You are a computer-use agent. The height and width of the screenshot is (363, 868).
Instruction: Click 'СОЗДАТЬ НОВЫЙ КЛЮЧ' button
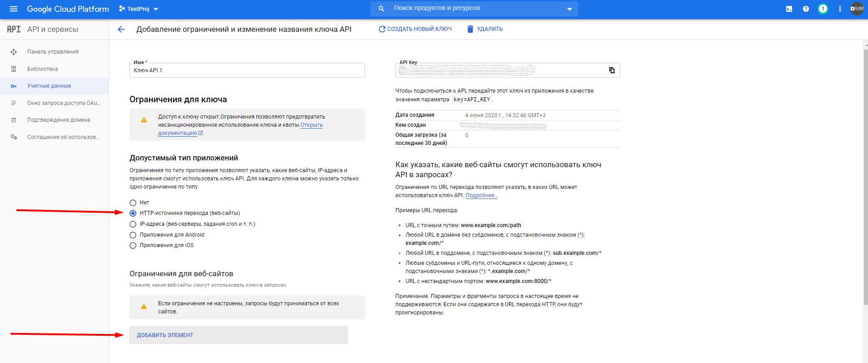tap(415, 29)
